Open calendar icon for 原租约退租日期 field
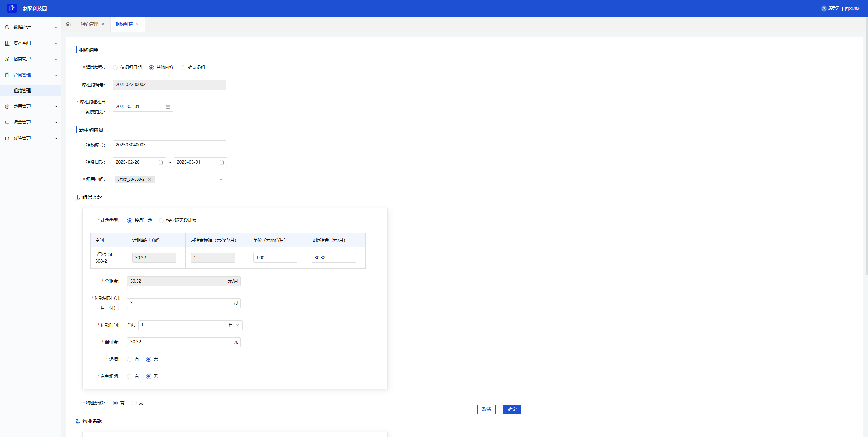868x437 pixels. 168,107
